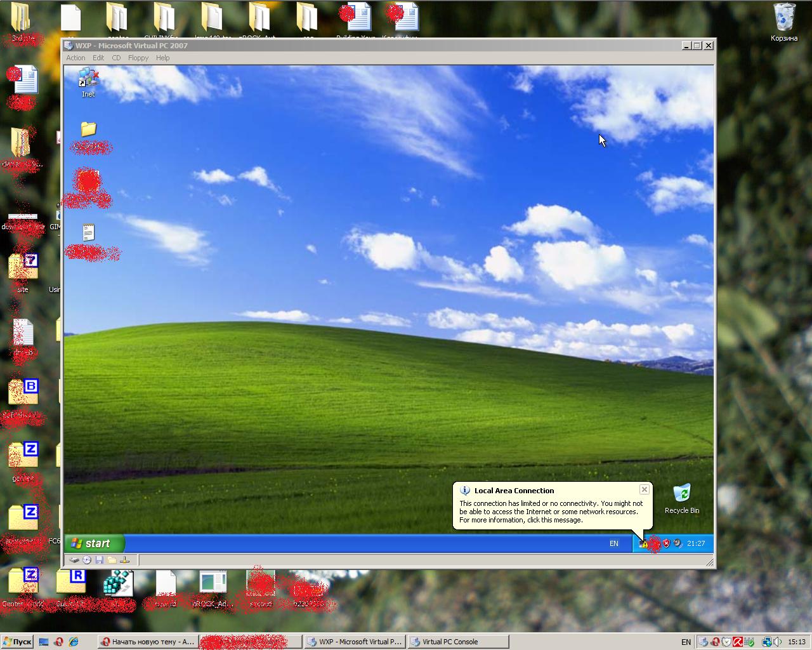Image resolution: width=812 pixels, height=650 pixels.
Task: Select the yellow folder on the guest XP desktop
Action: [x=88, y=129]
